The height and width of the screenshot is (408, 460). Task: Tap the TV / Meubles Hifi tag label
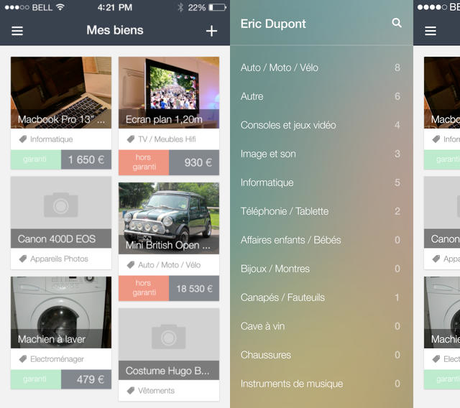167,139
